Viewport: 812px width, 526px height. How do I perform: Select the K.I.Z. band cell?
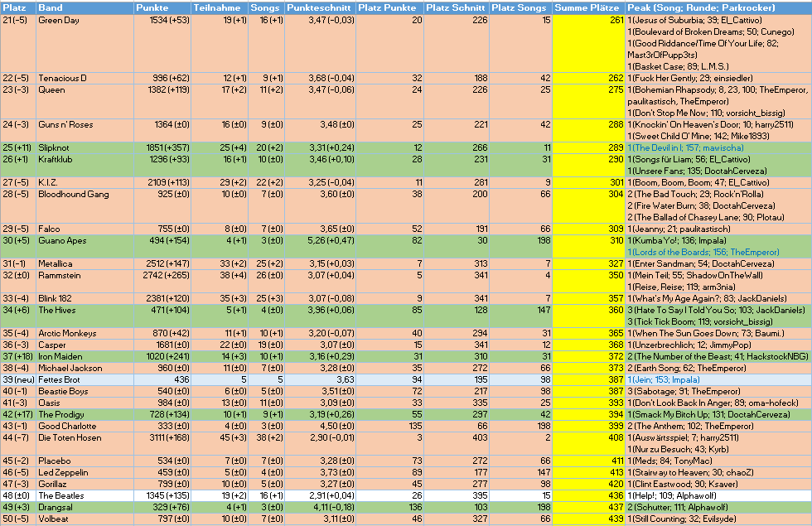click(x=85, y=183)
